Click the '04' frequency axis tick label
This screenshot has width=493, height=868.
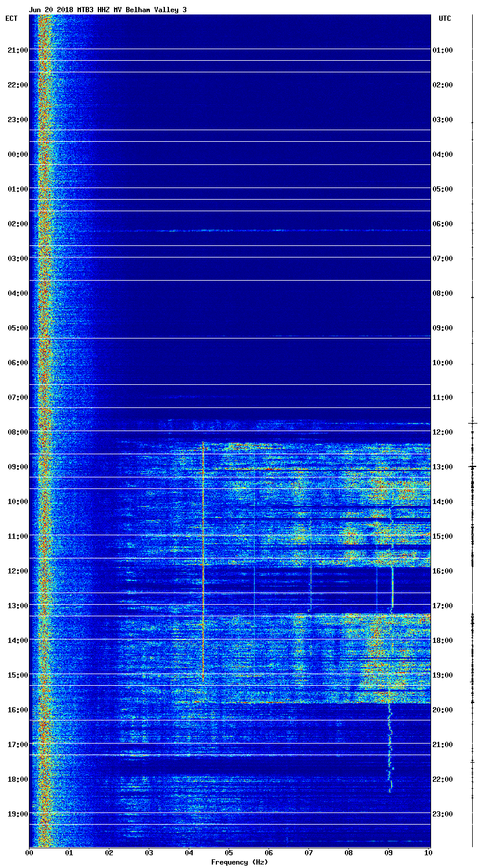[x=189, y=853]
